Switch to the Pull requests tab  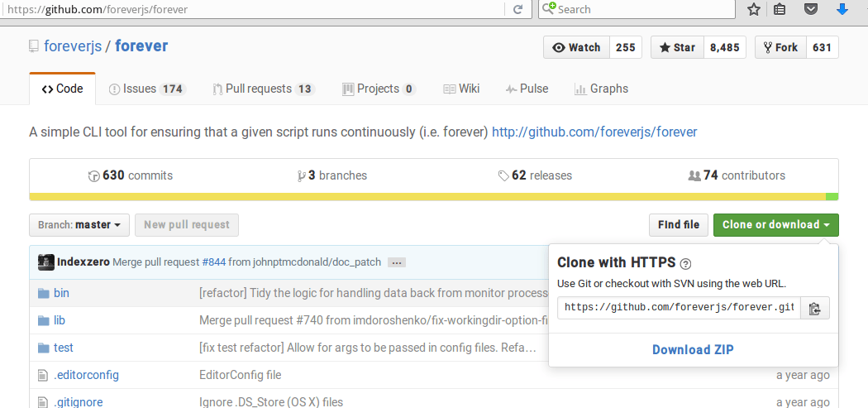point(264,89)
